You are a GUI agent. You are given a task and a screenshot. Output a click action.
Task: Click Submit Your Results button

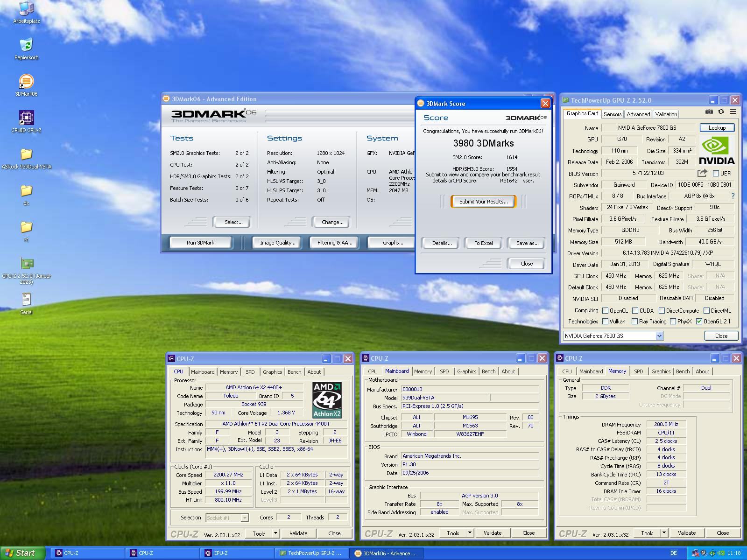(483, 202)
